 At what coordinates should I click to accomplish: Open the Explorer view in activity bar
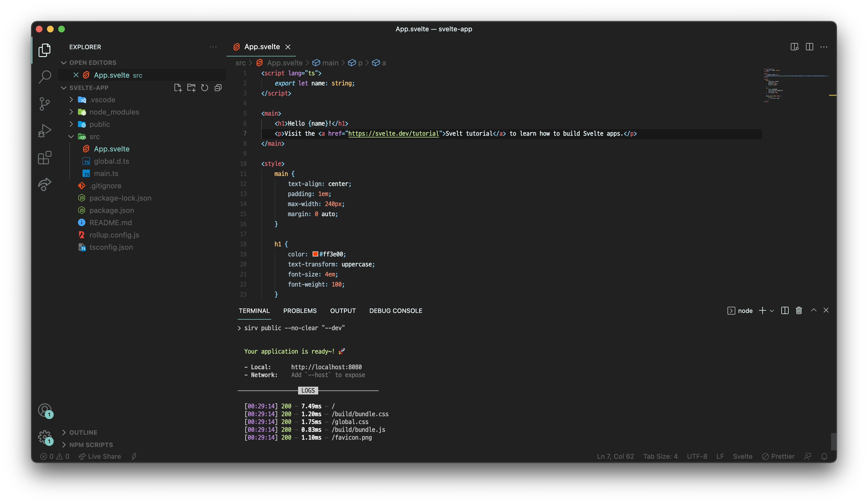click(44, 50)
